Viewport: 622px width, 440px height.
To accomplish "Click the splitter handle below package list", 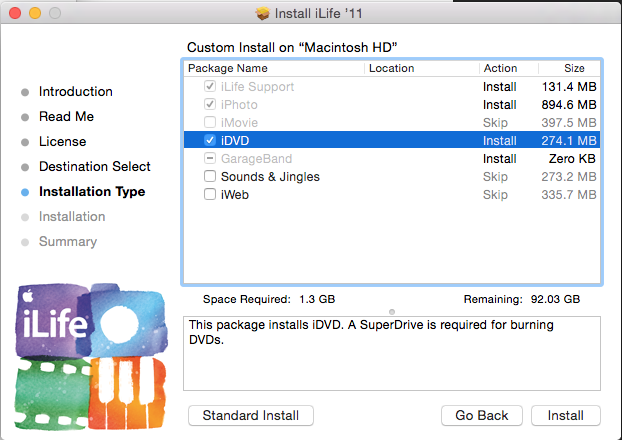I will 391,311.
